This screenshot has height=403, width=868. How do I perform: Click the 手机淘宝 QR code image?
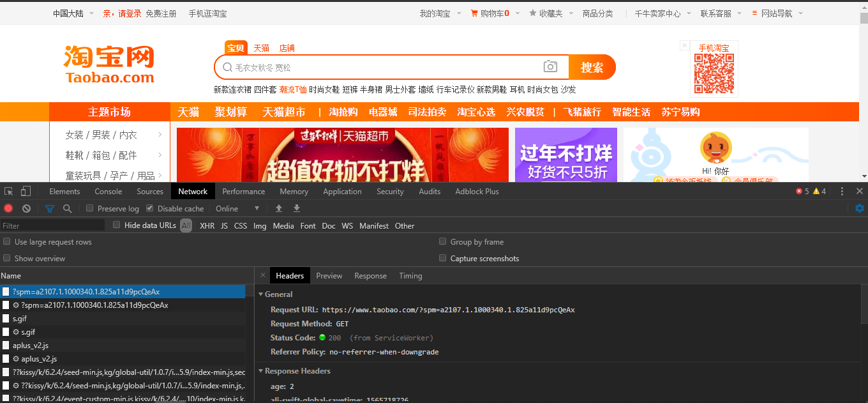(714, 74)
